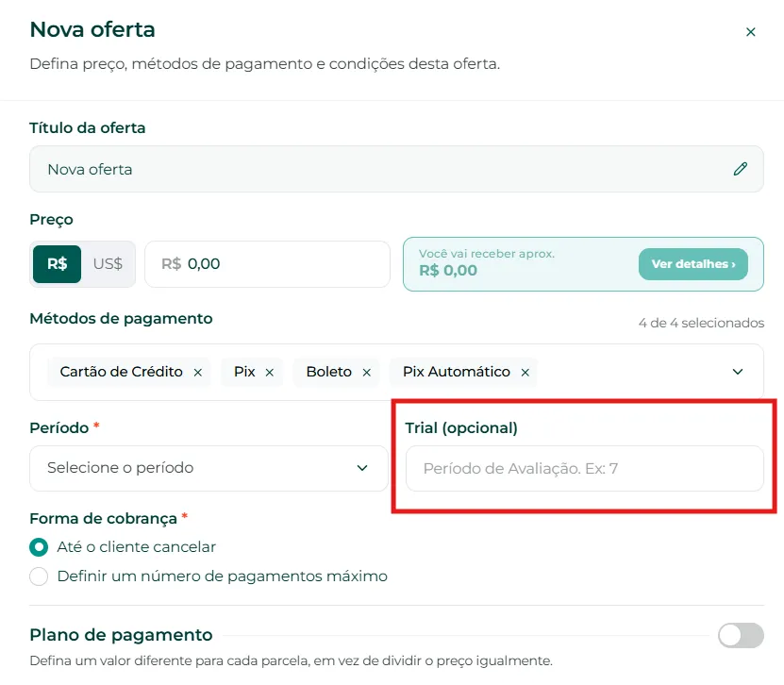Click the Trial evaluation period field
784x685 pixels.
pyautogui.click(x=585, y=469)
